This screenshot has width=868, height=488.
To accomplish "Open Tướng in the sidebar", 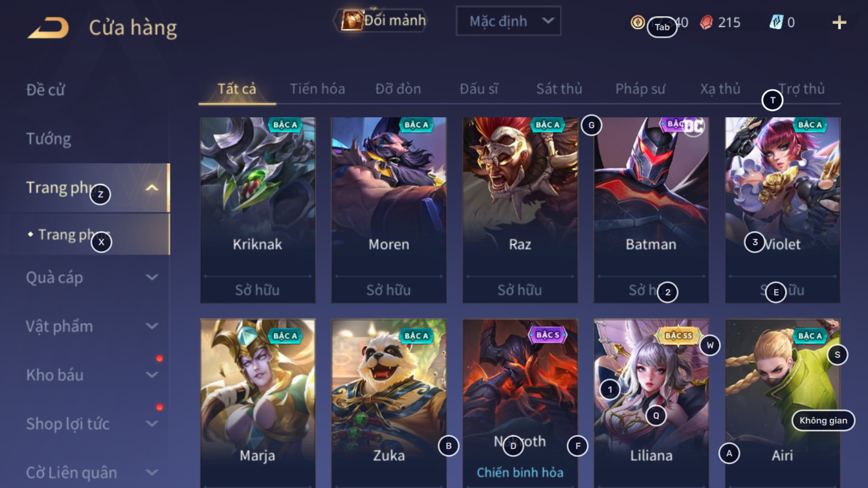I will (x=49, y=139).
